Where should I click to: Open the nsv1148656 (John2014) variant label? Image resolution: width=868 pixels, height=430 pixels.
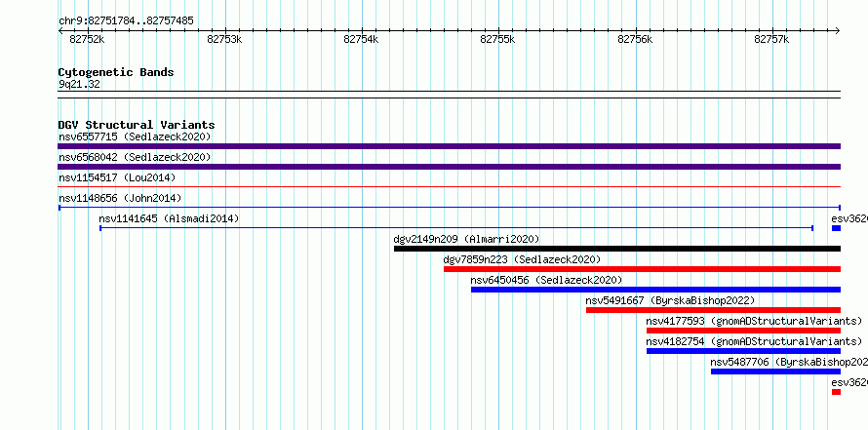click(120, 198)
